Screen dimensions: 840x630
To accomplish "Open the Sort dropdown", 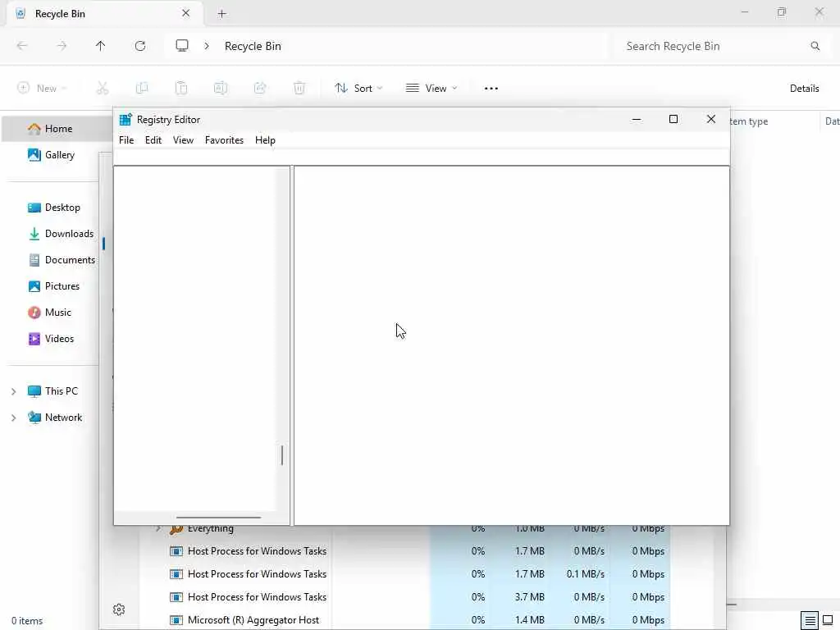I will coord(358,89).
